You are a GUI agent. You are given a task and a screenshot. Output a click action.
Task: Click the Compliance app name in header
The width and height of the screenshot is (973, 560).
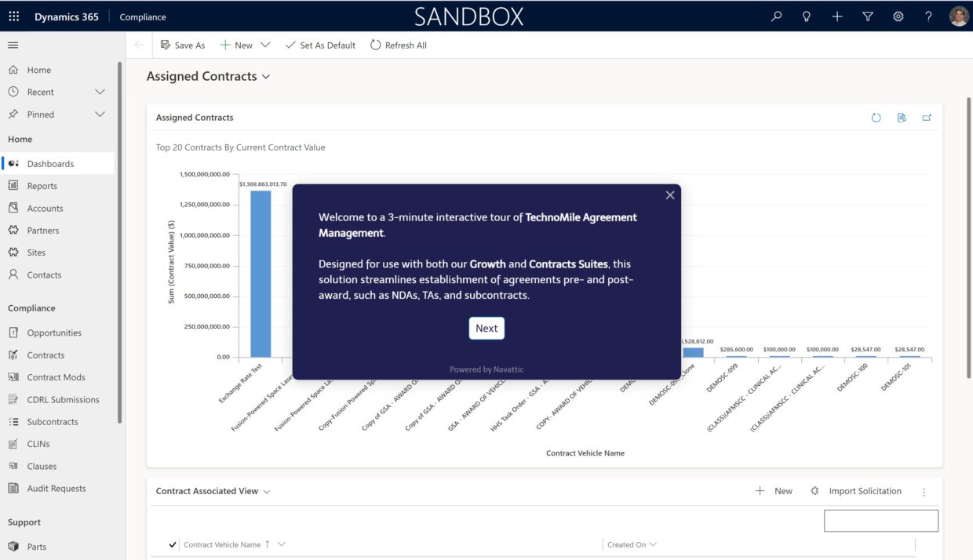(x=143, y=16)
